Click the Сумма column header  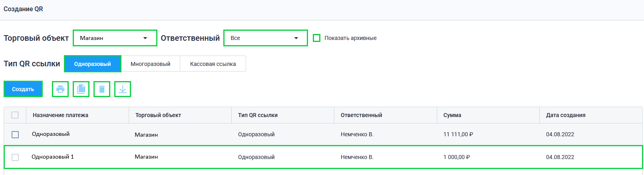click(488, 115)
